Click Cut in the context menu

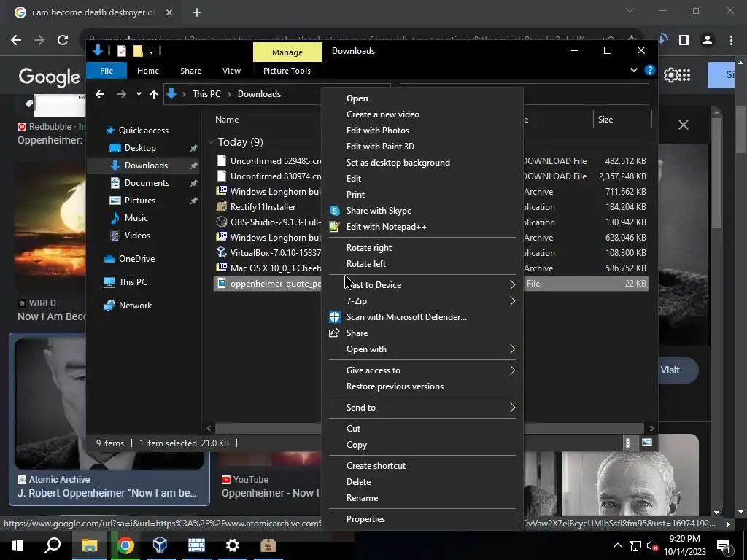point(353,429)
